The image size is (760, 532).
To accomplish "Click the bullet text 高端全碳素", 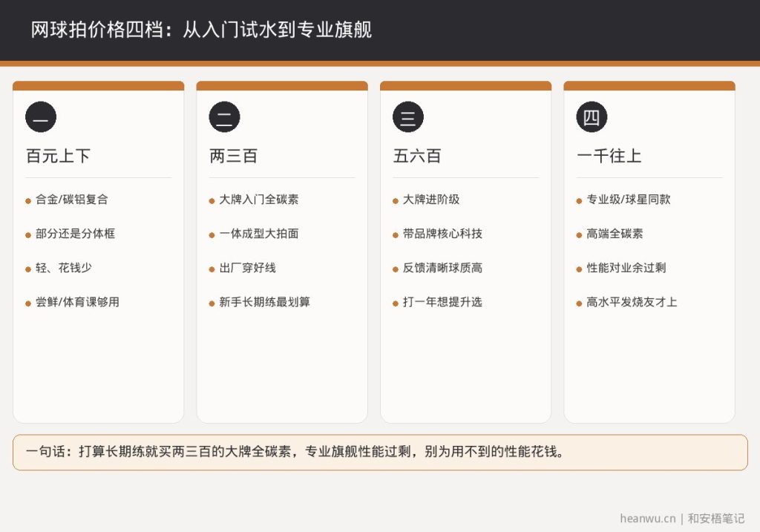I will tap(615, 234).
